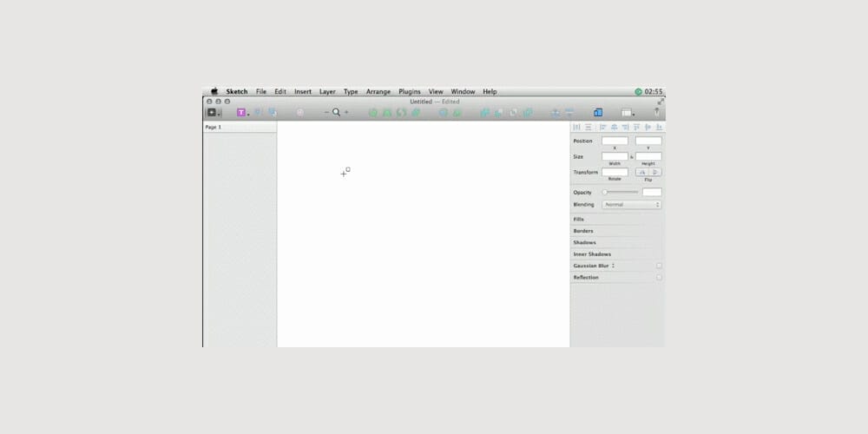Click the Intersect boolean icon

click(514, 113)
